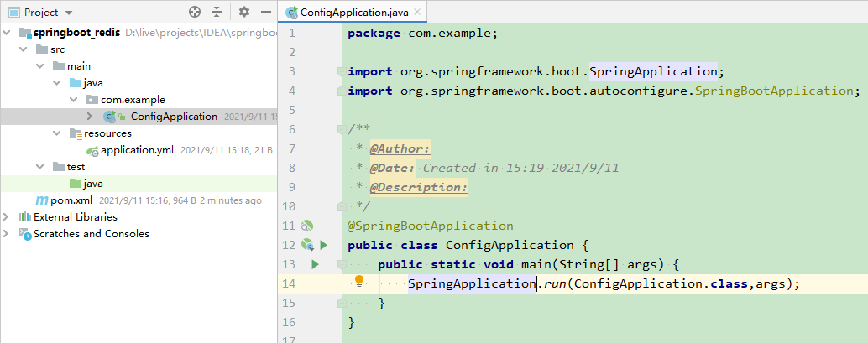Viewport: 868px width, 343px height.
Task: Click the Spring gutter icon on line 12
Action: point(307,245)
